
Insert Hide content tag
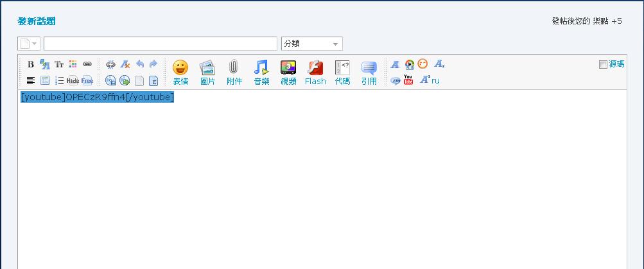point(73,80)
